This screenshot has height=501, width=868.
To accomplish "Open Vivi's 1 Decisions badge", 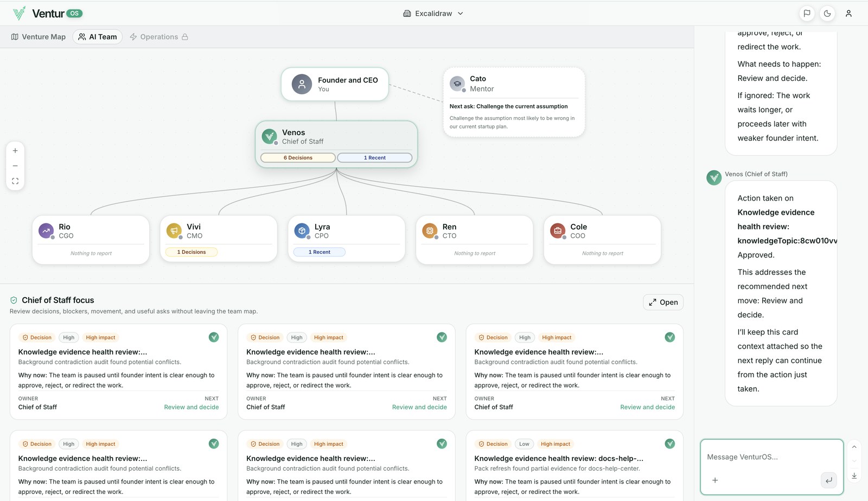I will [192, 252].
